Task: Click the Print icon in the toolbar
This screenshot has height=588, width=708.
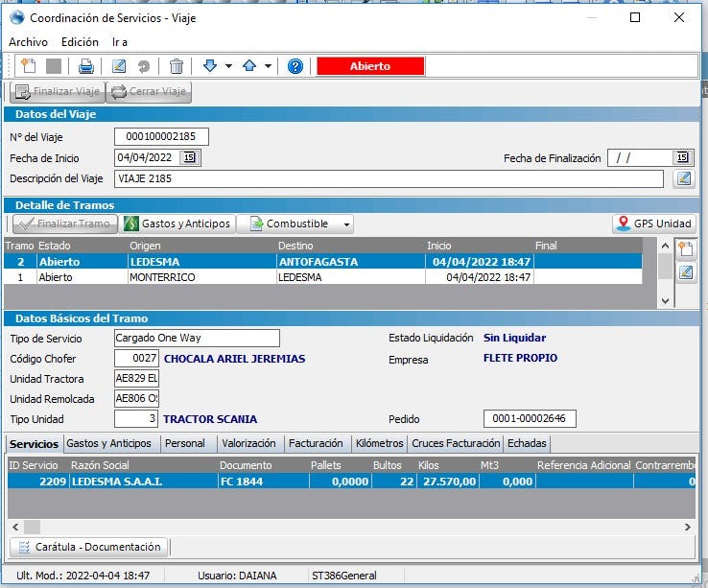Action: 85,66
